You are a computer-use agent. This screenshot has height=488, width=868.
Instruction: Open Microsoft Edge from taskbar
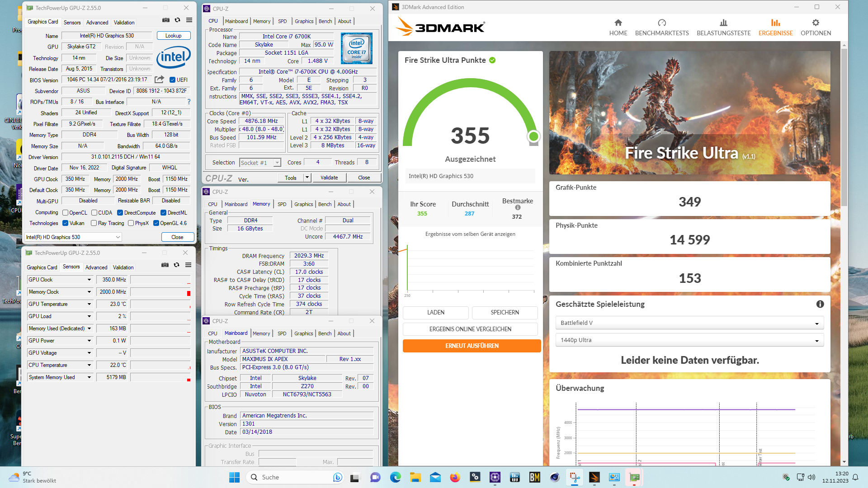(x=395, y=477)
